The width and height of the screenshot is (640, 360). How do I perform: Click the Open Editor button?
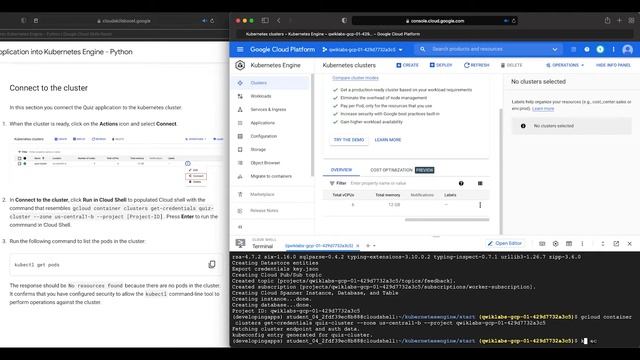[504, 243]
